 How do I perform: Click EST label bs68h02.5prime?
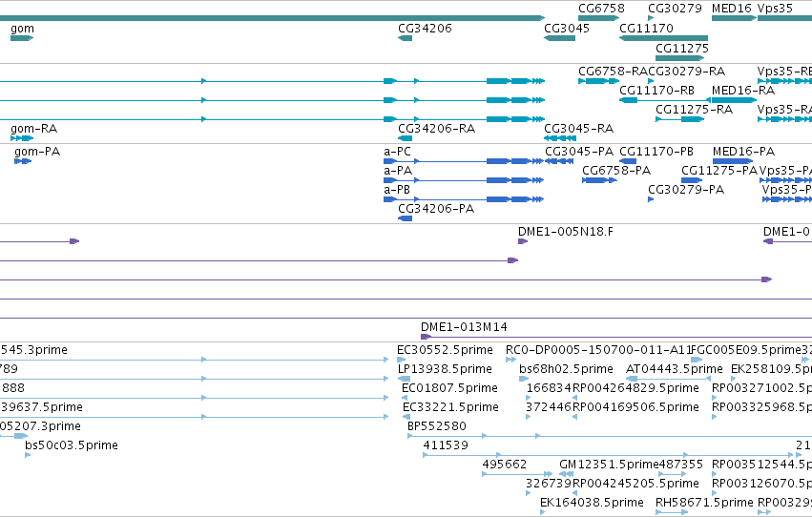[x=566, y=369]
